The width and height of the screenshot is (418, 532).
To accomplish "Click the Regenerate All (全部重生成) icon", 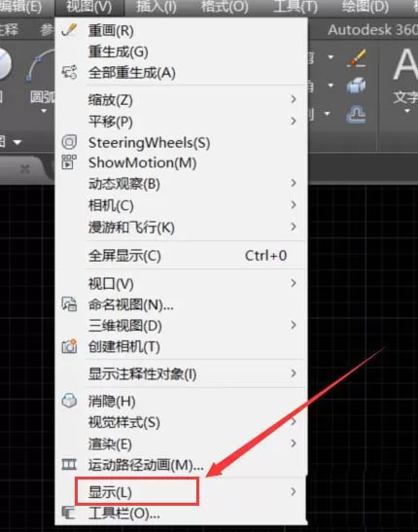I will (x=69, y=72).
